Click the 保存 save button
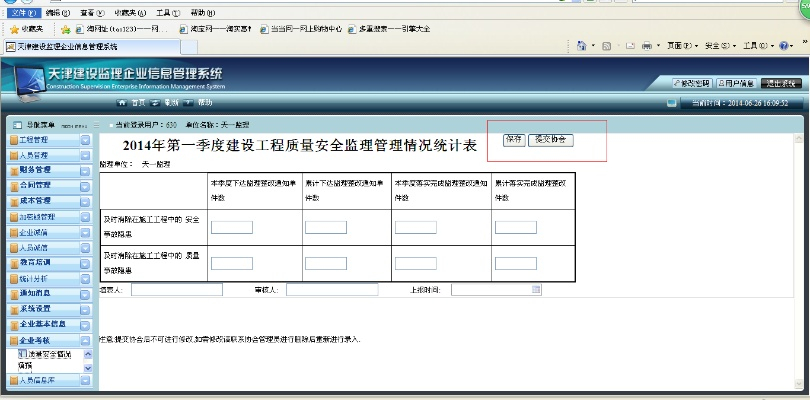 click(513, 140)
